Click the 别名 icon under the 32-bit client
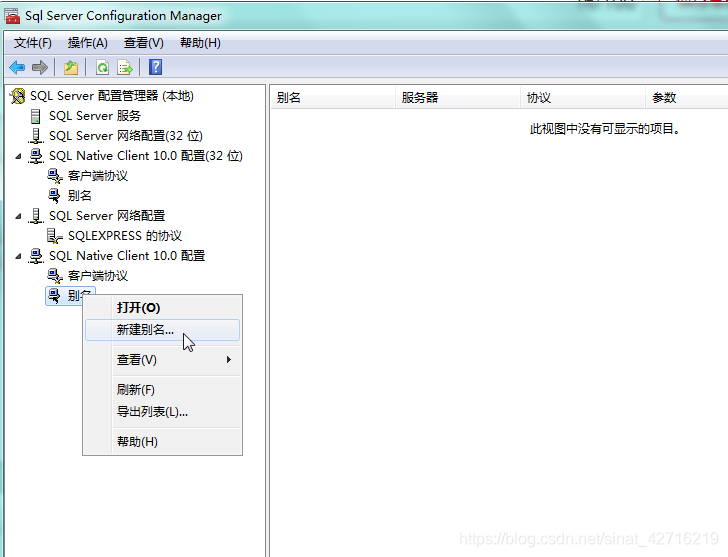728x557 pixels. (54, 196)
